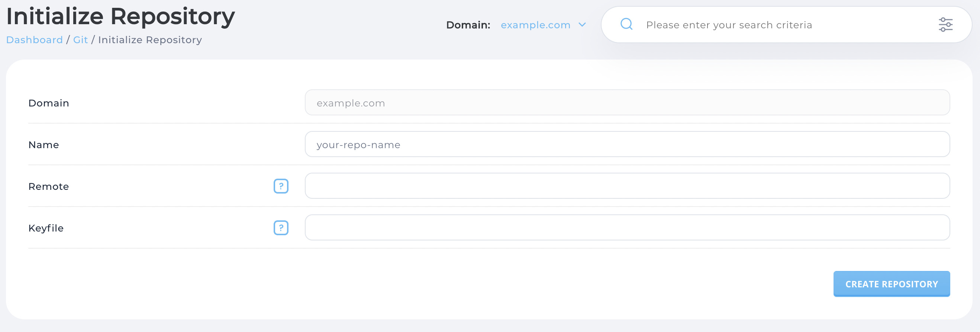Open advanced search filters via the sliders icon
Screen dimensions: 980x332
[x=945, y=25]
